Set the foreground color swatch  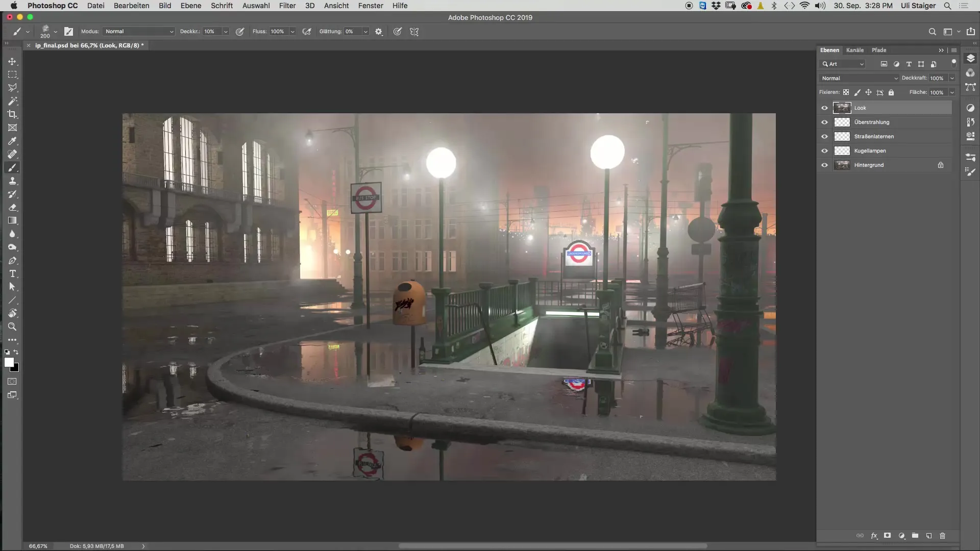[x=9, y=362]
